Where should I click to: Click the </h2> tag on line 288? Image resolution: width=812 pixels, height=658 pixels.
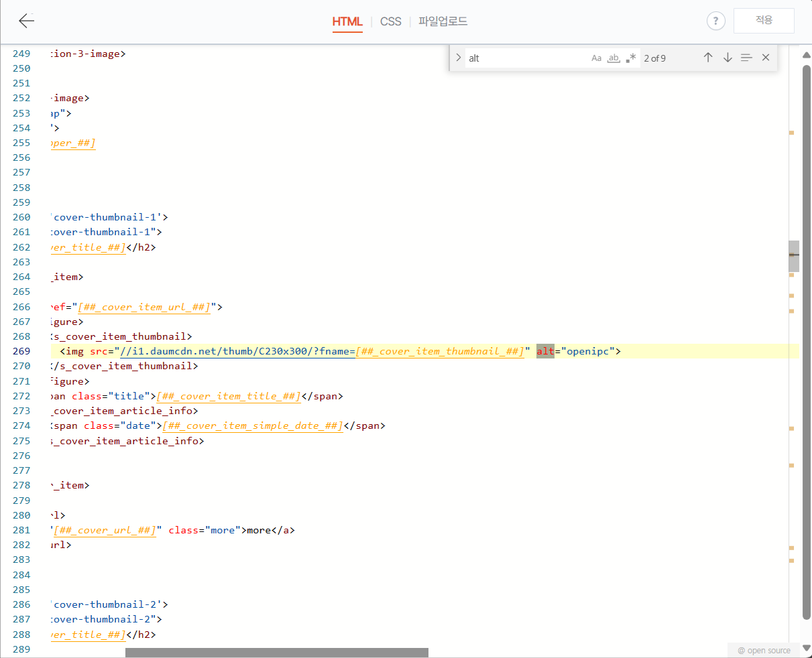[x=141, y=635]
